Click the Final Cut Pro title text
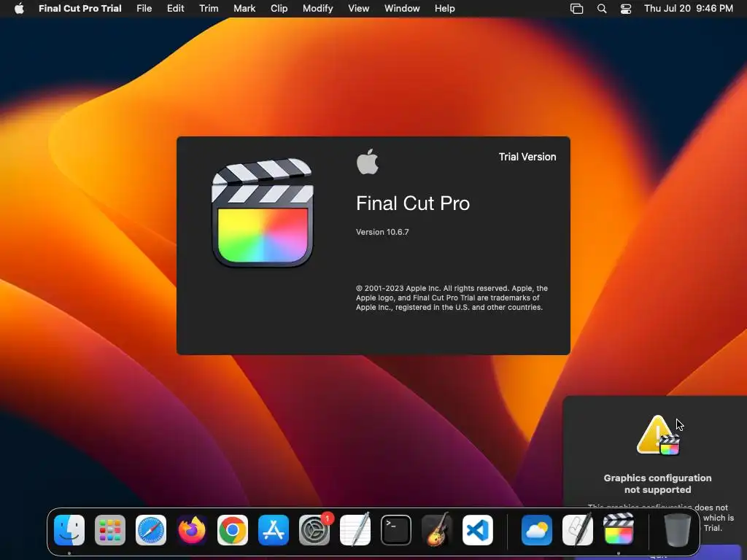The height and width of the screenshot is (560, 747). [x=413, y=203]
